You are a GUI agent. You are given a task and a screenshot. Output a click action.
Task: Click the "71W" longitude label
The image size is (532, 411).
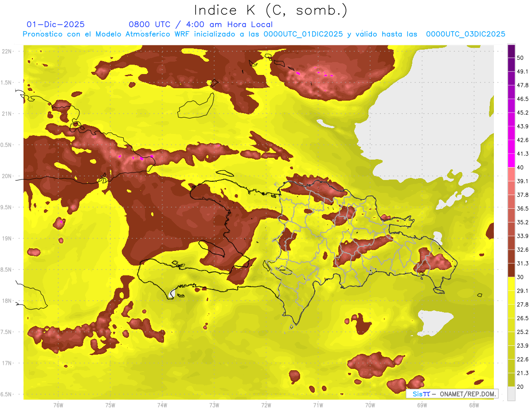(x=318, y=406)
